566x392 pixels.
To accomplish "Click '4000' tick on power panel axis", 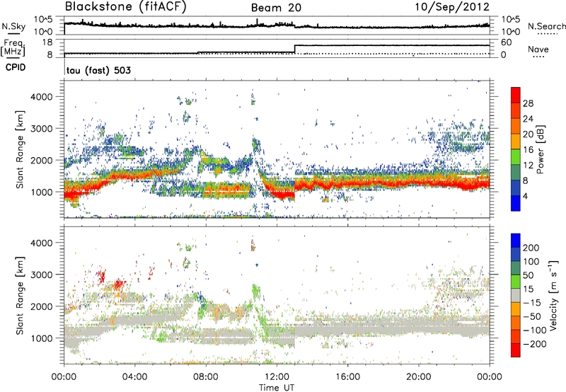I will coord(42,97).
